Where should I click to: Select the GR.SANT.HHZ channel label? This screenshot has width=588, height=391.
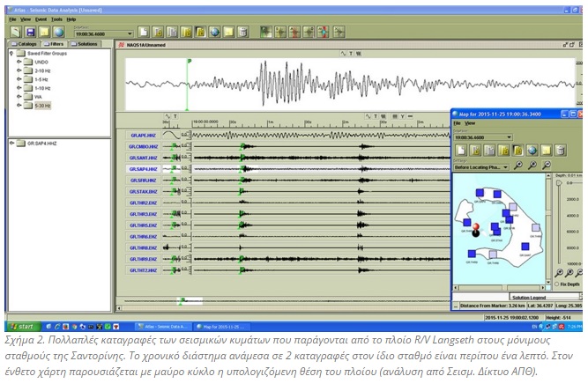(143, 157)
